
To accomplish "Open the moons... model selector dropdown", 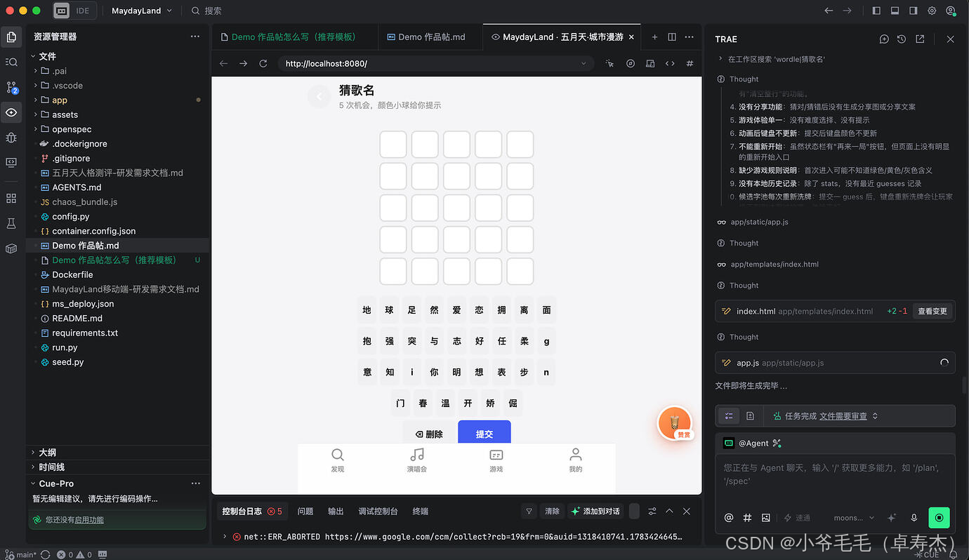I will pyautogui.click(x=855, y=518).
